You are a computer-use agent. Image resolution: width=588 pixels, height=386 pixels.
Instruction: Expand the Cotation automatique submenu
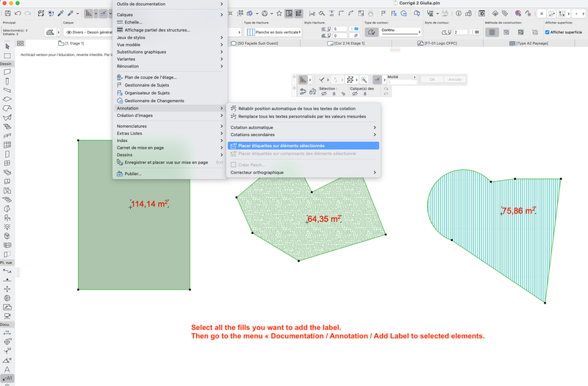tap(303, 127)
